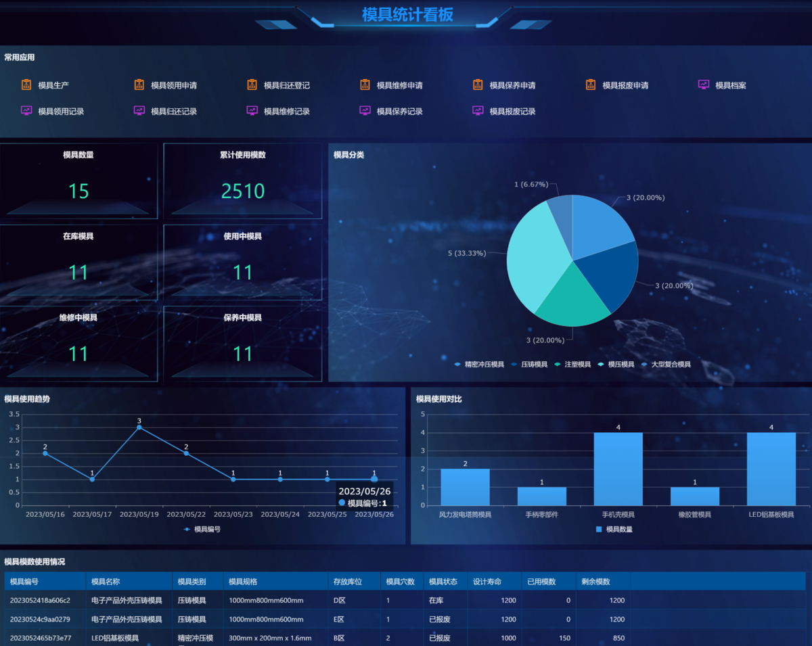Image resolution: width=812 pixels, height=646 pixels.
Task: Click the 2023/05/19 peak point on trend line
Action: tap(139, 427)
